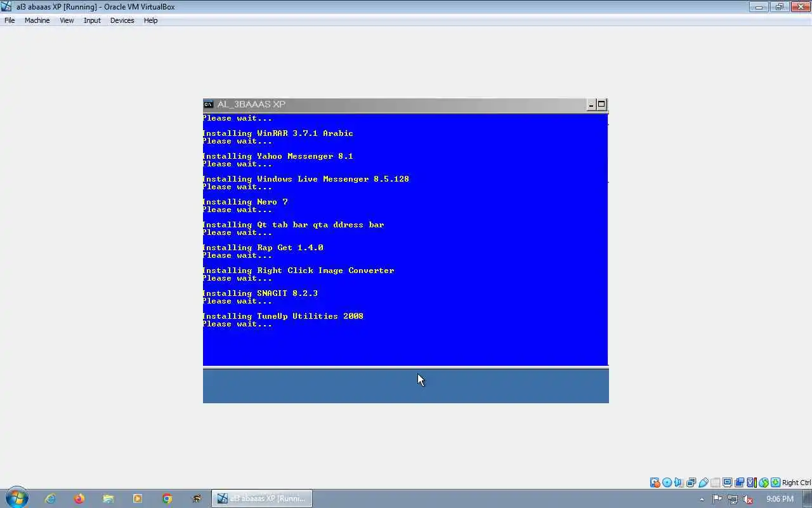Screen dimensions: 812x508
Task: Click 'Installing Qt tab bar qta ddress bar'
Action: point(293,225)
